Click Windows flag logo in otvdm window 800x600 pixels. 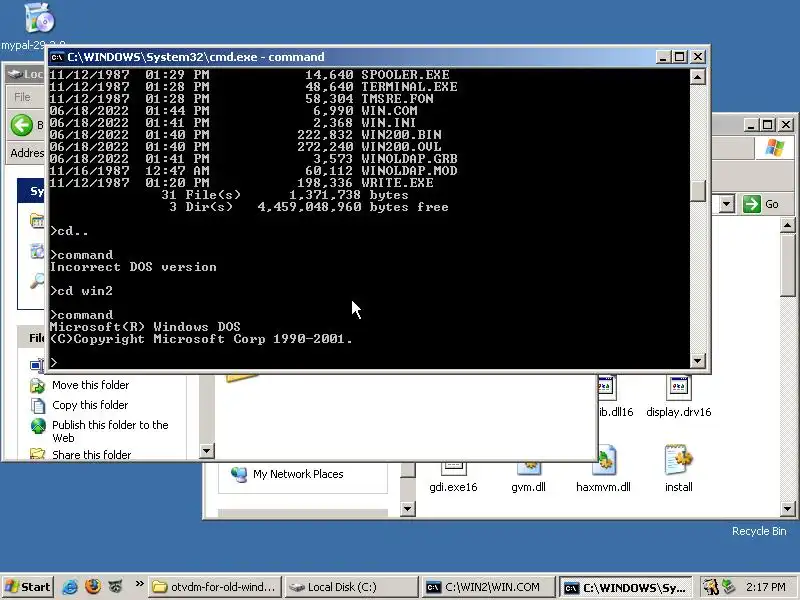pos(775,148)
